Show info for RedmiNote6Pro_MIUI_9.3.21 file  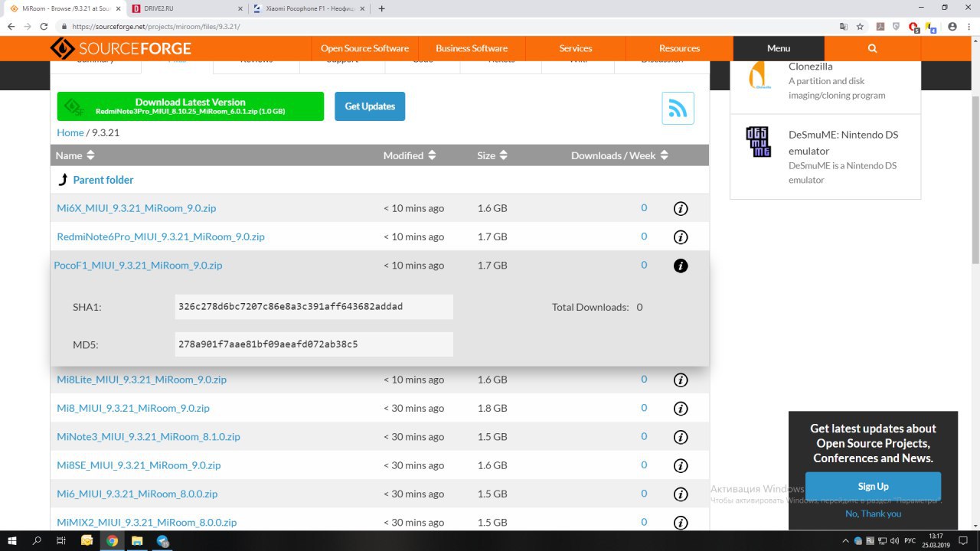tap(681, 237)
